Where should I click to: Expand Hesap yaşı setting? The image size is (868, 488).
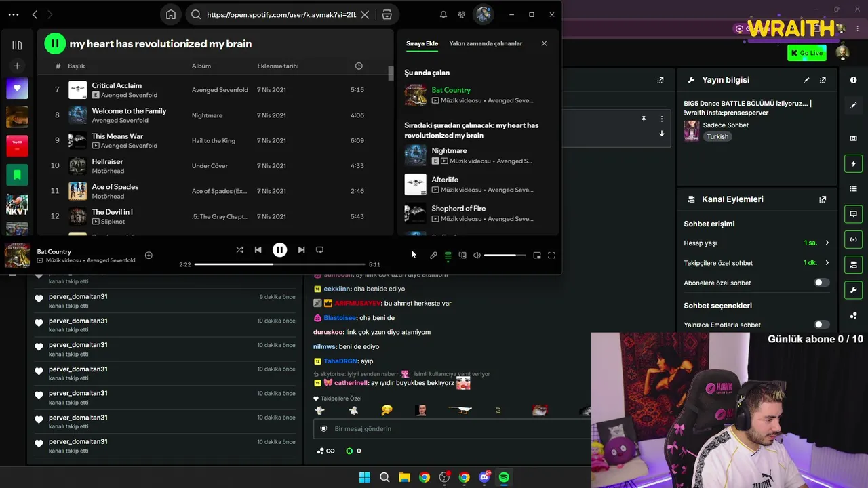tap(827, 243)
